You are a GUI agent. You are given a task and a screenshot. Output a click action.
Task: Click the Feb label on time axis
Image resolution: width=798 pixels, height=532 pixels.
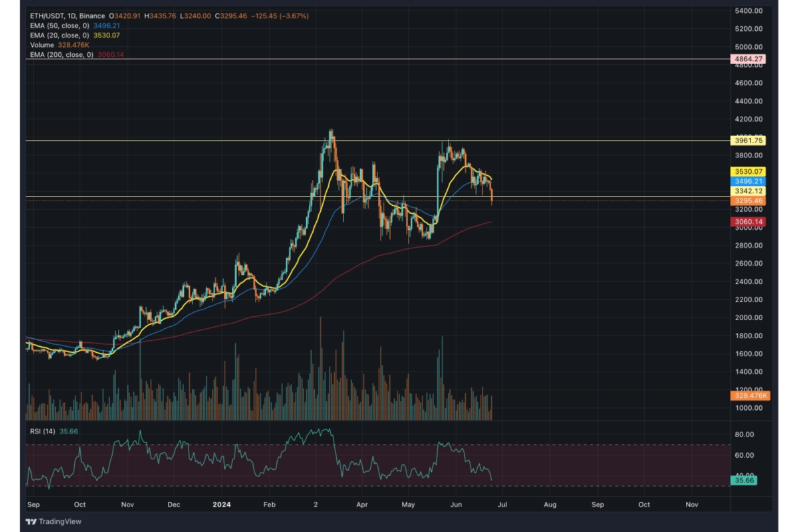click(269, 505)
